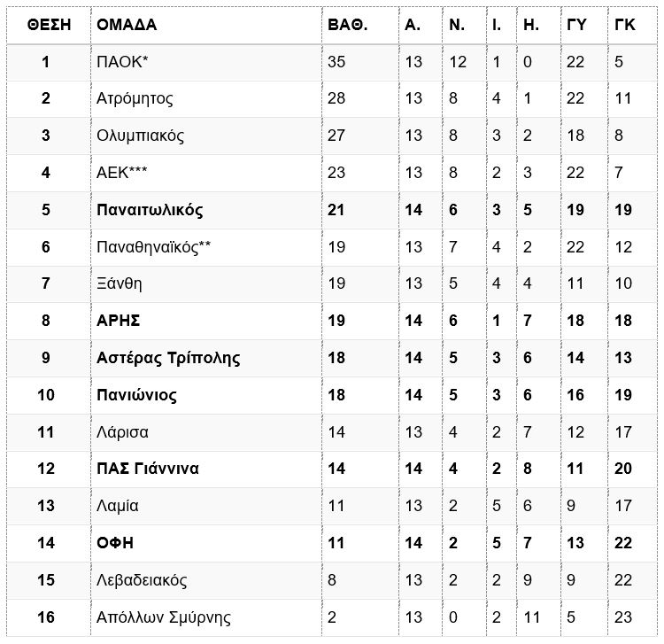Image resolution: width=664 pixels, height=644 pixels.
Task: Select the Ολυμπιακός team name
Action: [x=140, y=136]
